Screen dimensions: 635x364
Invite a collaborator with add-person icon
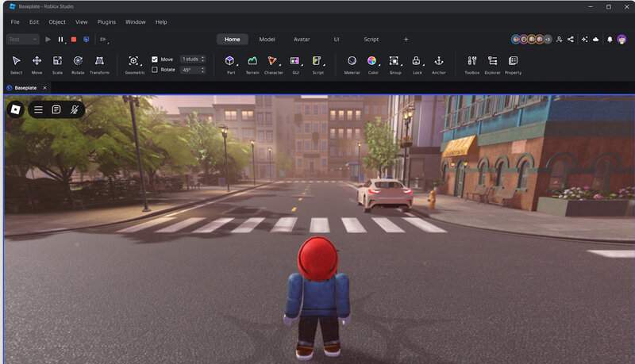click(560, 39)
